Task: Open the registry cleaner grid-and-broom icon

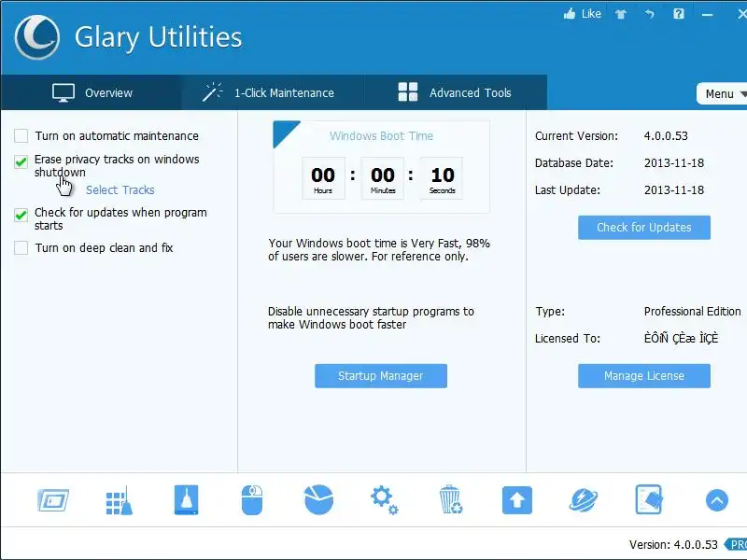Action: point(120,500)
